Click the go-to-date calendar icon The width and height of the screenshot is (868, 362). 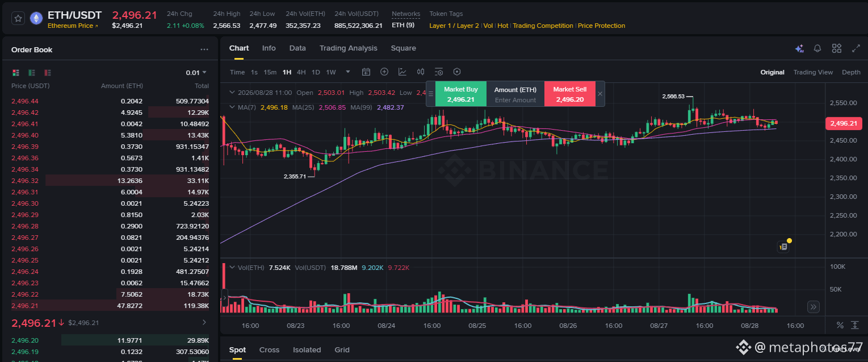(366, 72)
